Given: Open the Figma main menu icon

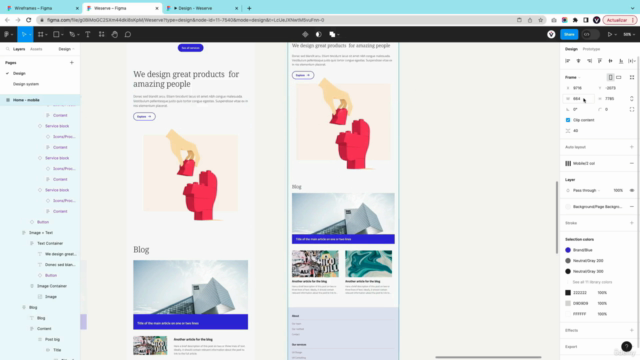Looking at the screenshot, I should pos(7,34).
